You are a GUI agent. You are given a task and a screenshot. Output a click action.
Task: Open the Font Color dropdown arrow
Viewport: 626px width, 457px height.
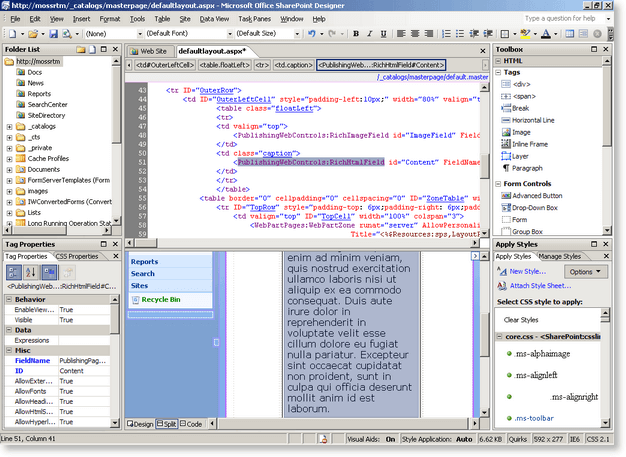pos(555,34)
